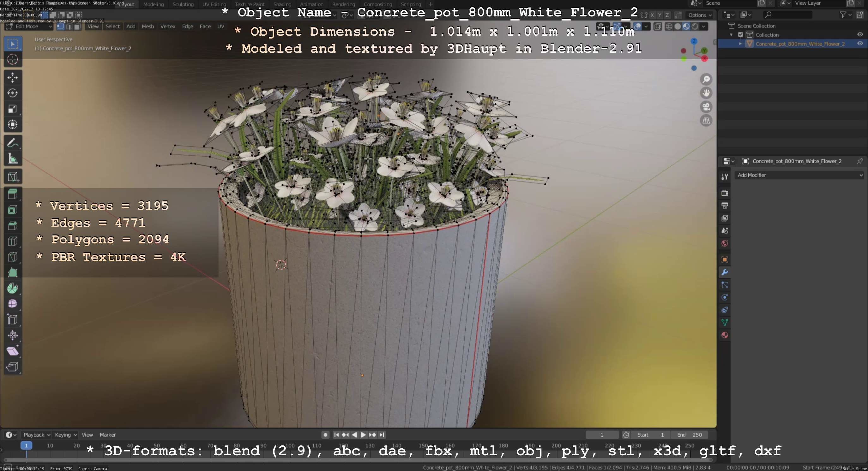Expand the Concrete_pot_800mm_White_Flower_2 tree item
868x471 pixels.
click(740, 44)
